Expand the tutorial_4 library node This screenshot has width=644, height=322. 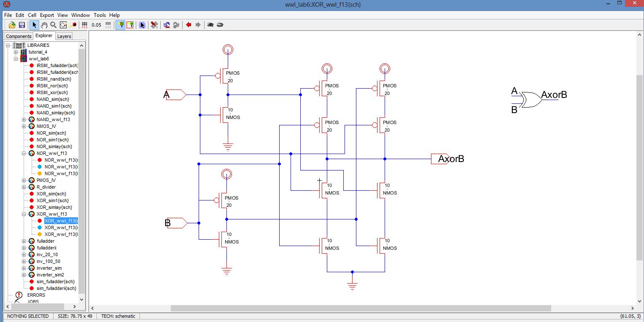(x=16, y=52)
